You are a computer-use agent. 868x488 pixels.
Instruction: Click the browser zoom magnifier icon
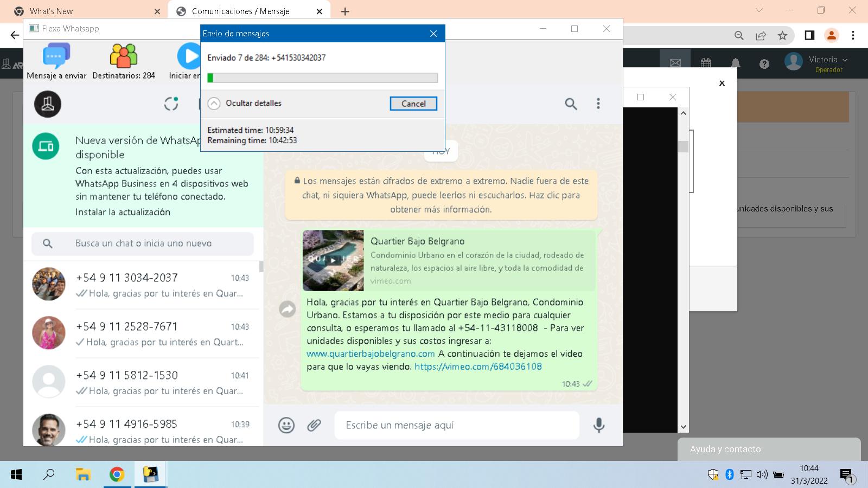coord(739,35)
